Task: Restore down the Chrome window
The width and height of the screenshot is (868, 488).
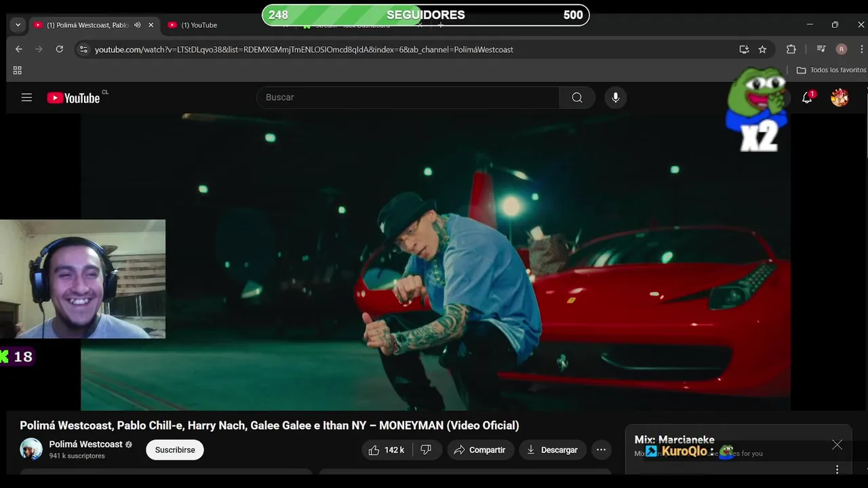Action: (835, 25)
